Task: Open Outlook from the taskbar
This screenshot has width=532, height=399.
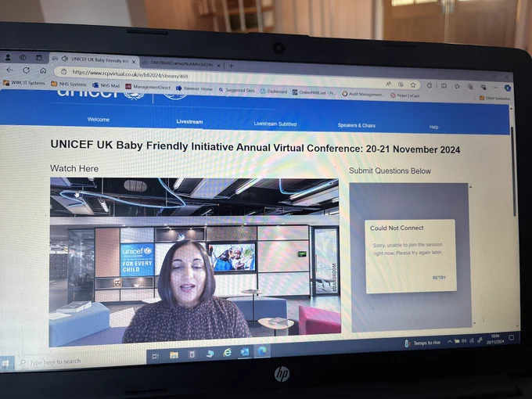Action: pyautogui.click(x=245, y=352)
